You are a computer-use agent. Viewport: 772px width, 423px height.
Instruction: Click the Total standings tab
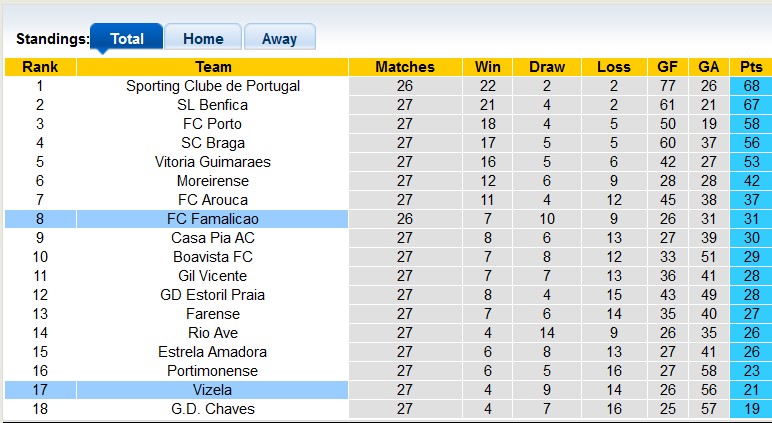[127, 39]
